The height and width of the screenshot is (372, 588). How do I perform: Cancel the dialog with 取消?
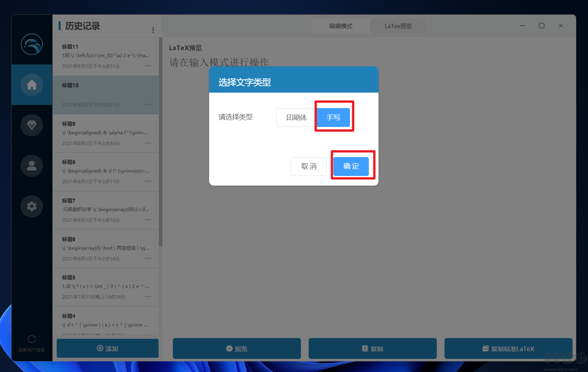click(309, 166)
